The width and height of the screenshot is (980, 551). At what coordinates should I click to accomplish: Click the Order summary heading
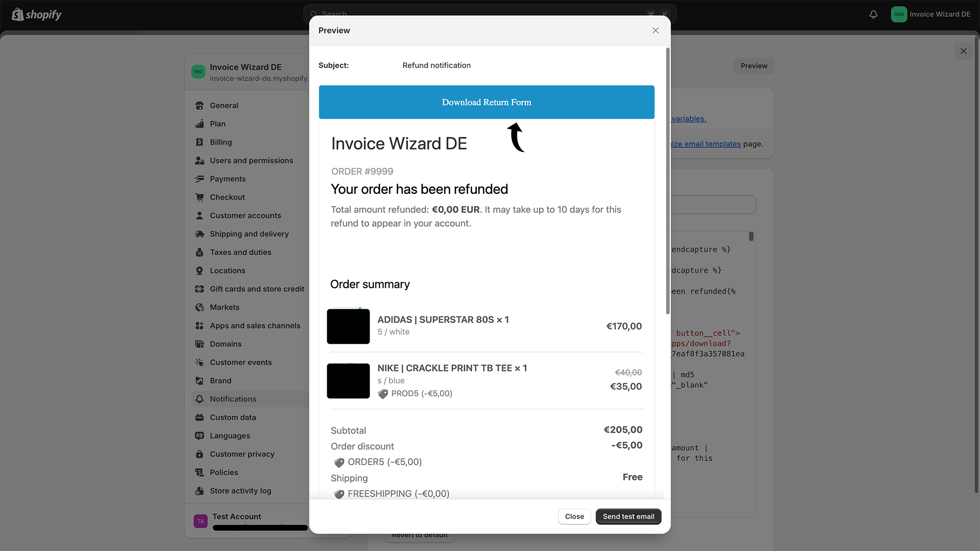click(x=370, y=285)
